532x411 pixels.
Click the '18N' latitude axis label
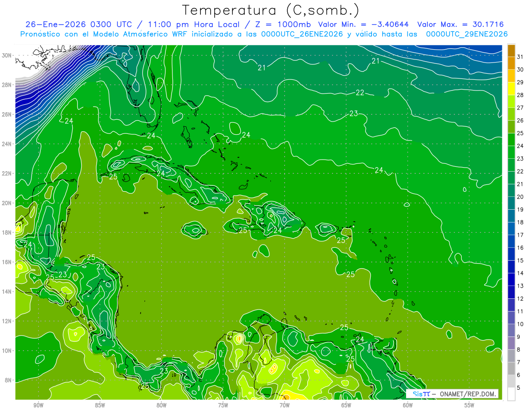7,232
